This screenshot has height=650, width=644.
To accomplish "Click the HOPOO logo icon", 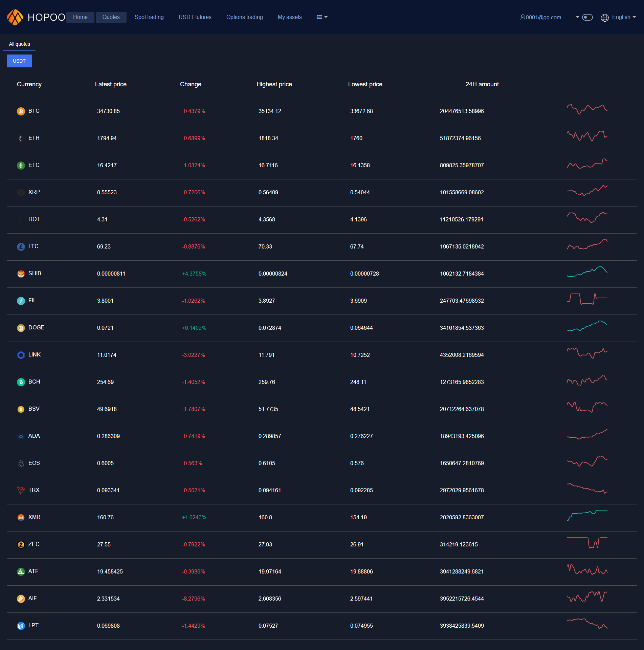I will (x=15, y=17).
